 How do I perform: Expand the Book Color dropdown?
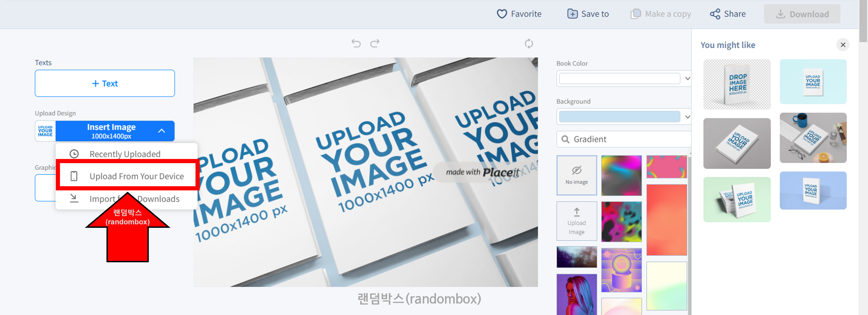[687, 79]
